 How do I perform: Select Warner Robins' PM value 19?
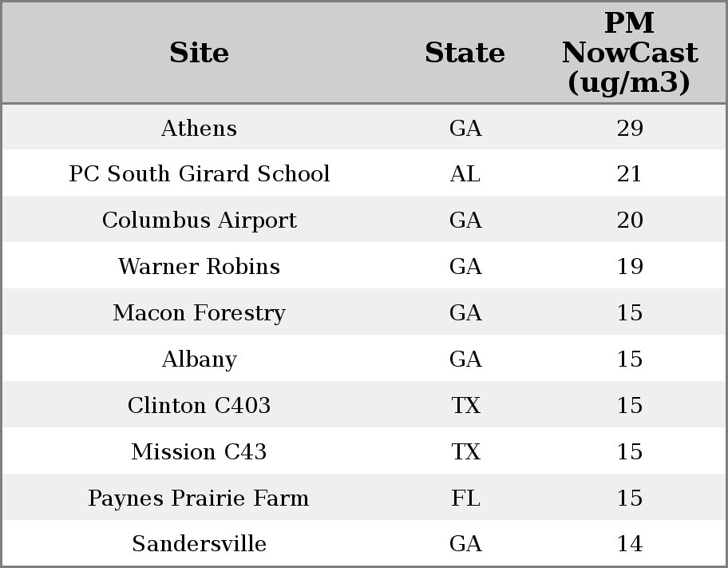pyautogui.click(x=630, y=267)
